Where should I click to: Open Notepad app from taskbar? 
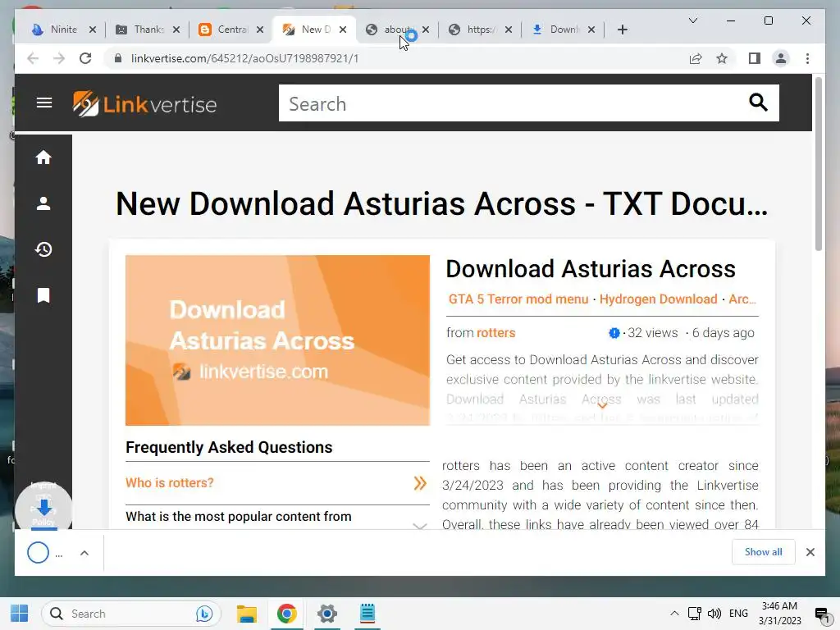click(x=367, y=614)
